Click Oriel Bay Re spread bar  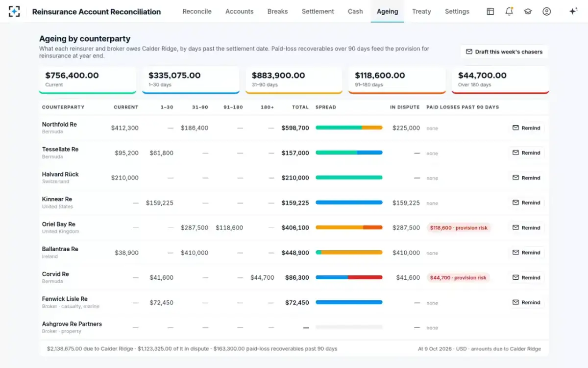click(x=349, y=228)
